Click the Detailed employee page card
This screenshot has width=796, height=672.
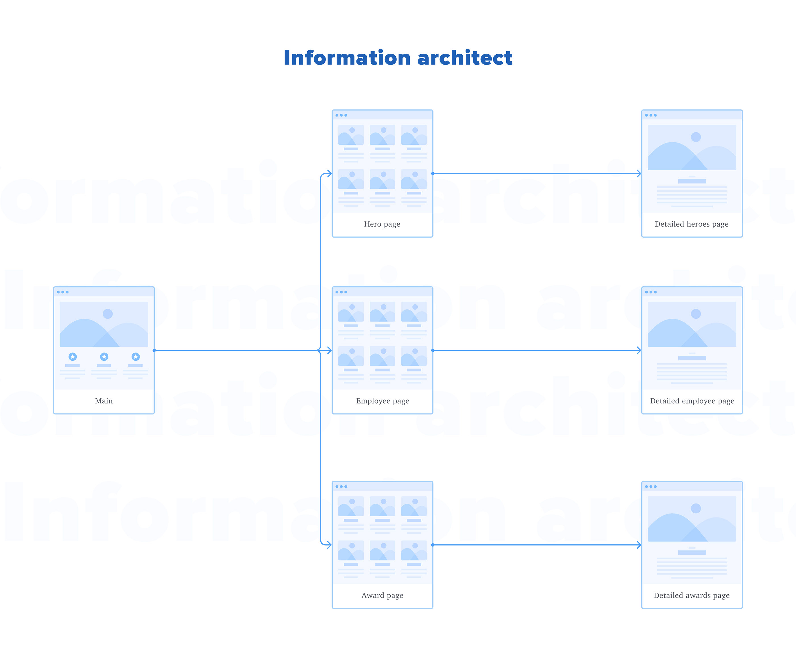pos(692,350)
